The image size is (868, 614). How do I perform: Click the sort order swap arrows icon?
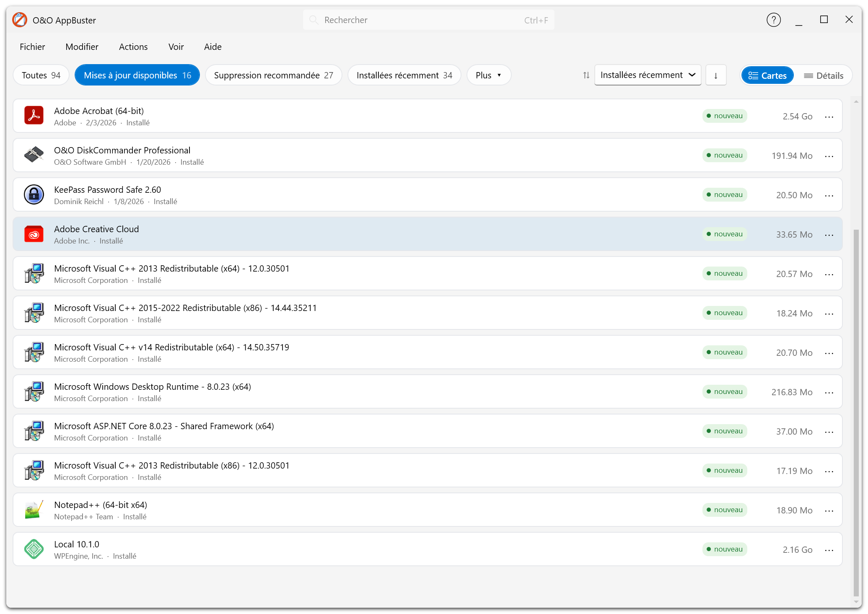pyautogui.click(x=586, y=75)
